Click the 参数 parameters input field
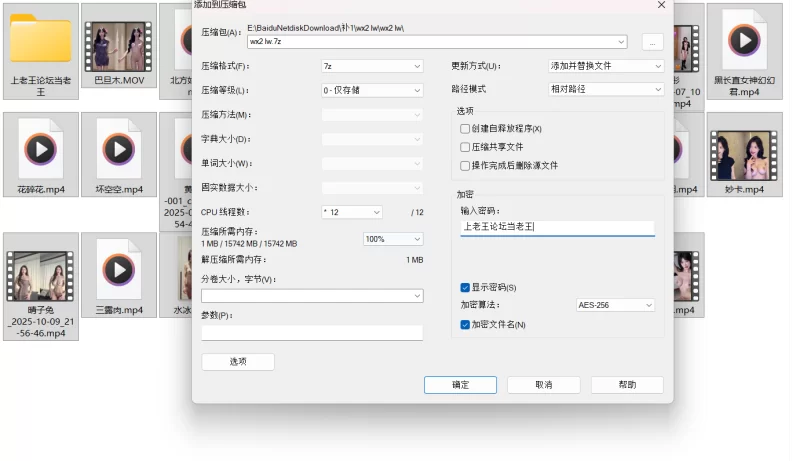The height and width of the screenshot is (461, 800). pyautogui.click(x=312, y=332)
